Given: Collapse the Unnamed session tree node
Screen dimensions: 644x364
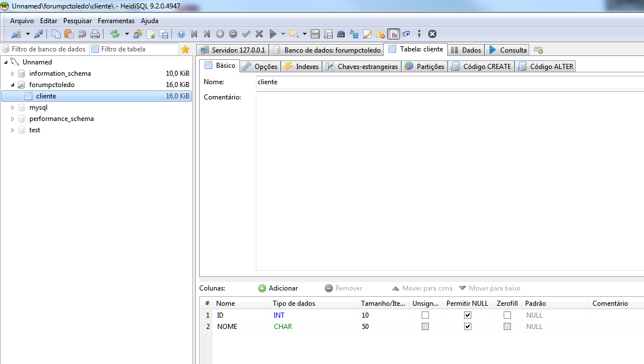Looking at the screenshot, I should 6,62.
